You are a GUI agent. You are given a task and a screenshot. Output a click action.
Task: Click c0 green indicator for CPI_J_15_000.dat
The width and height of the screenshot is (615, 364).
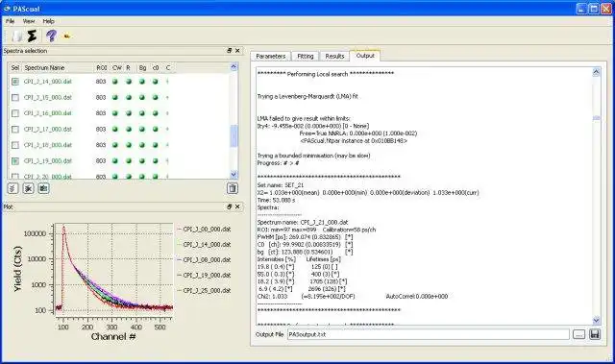click(x=156, y=97)
